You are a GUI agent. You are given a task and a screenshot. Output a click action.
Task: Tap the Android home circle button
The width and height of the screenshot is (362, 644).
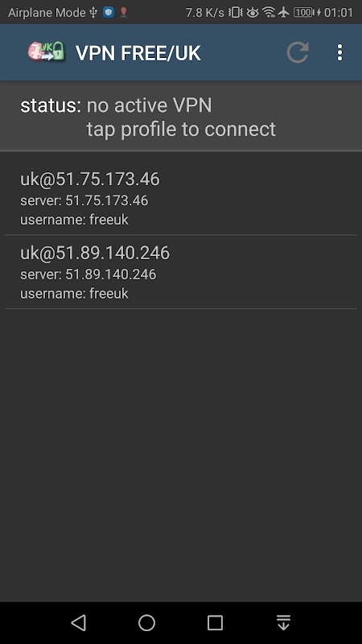(146, 622)
